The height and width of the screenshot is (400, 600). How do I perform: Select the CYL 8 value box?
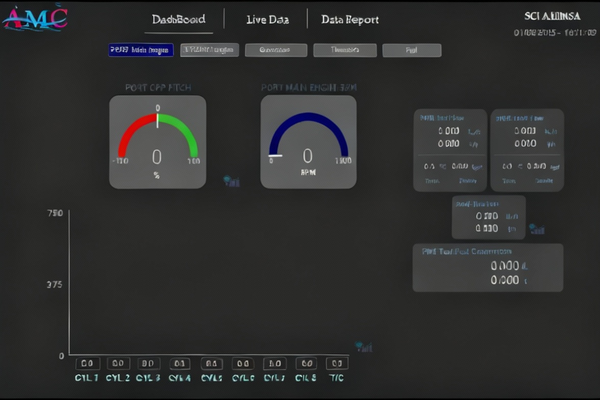(306, 364)
